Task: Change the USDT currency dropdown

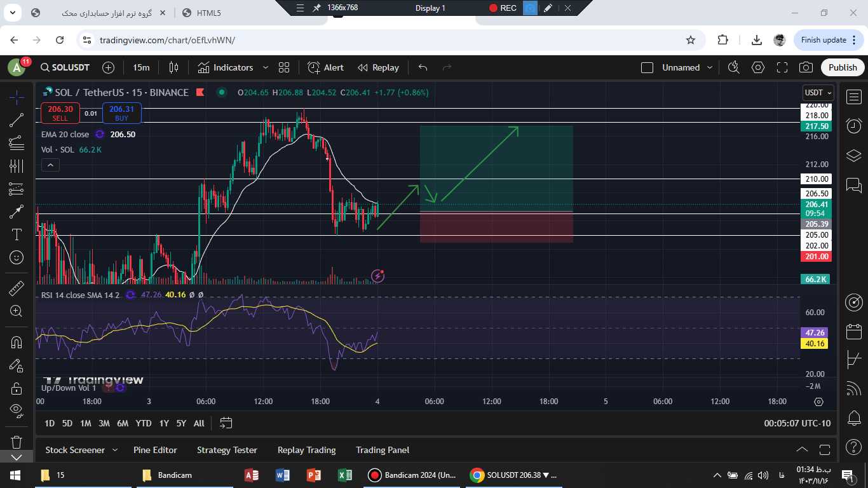Action: click(x=818, y=93)
